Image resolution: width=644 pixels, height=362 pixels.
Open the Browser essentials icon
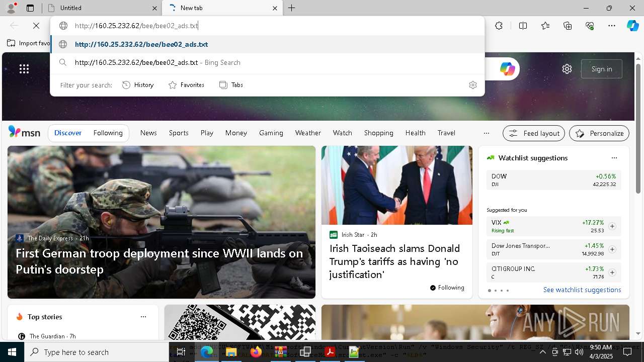(x=590, y=26)
